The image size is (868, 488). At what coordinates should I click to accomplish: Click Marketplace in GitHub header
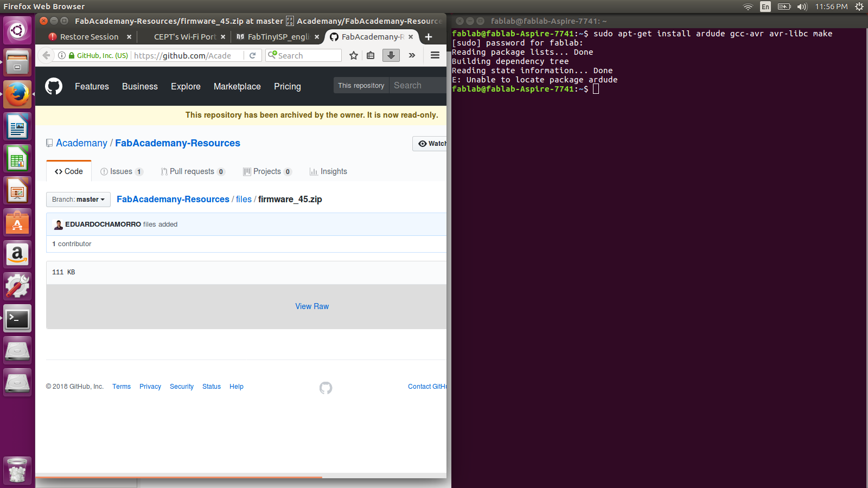237,86
